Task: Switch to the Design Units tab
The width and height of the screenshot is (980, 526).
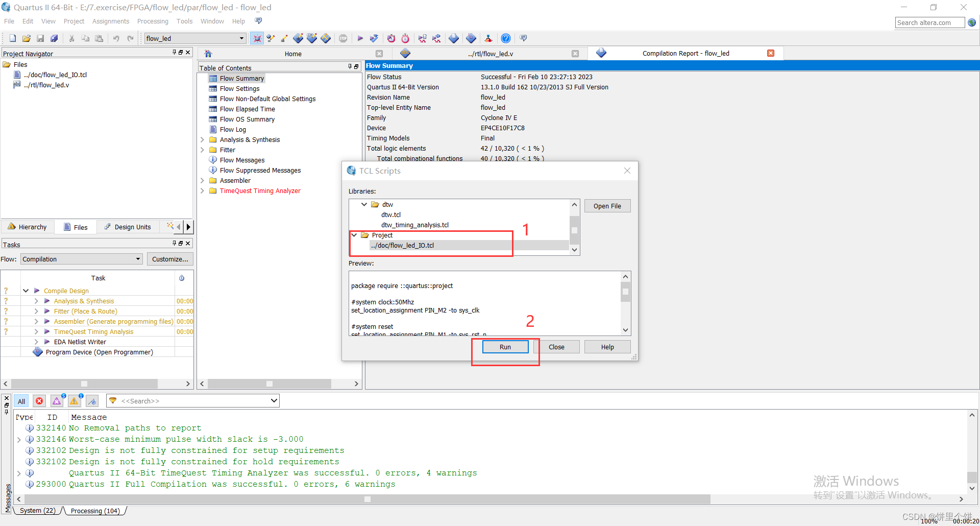Action: pyautogui.click(x=128, y=227)
